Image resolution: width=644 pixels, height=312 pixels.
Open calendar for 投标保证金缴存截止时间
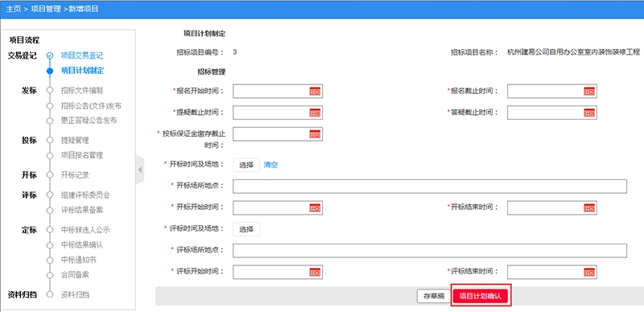(x=315, y=133)
